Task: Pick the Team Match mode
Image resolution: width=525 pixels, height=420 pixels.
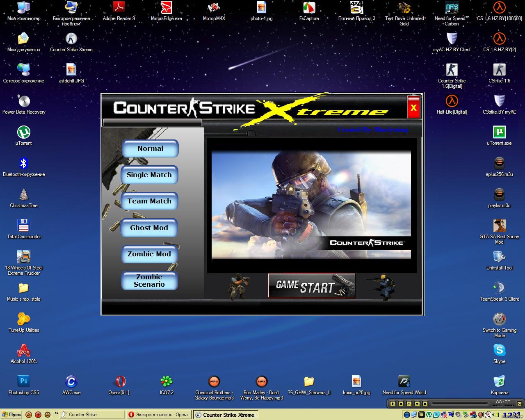Action: coord(149,201)
